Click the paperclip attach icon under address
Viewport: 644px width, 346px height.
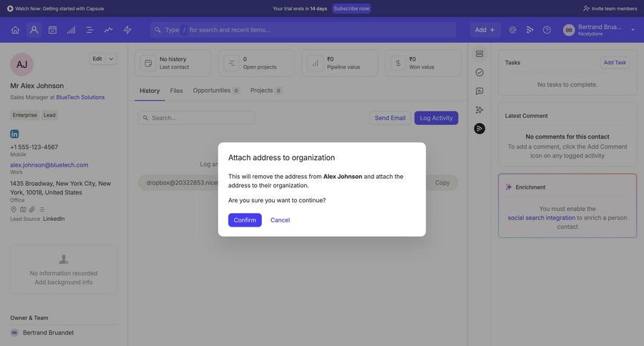pyautogui.click(x=32, y=209)
